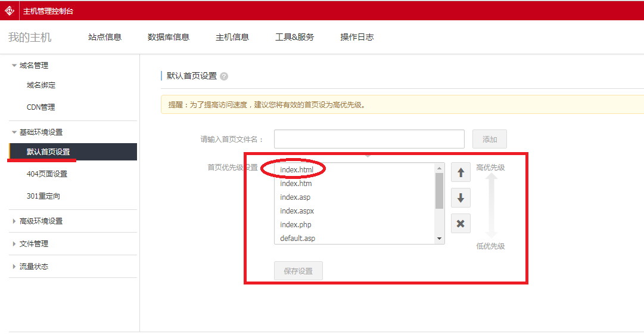644x334 pixels.
Task: Open the 工具&服务 tab
Action: point(294,37)
